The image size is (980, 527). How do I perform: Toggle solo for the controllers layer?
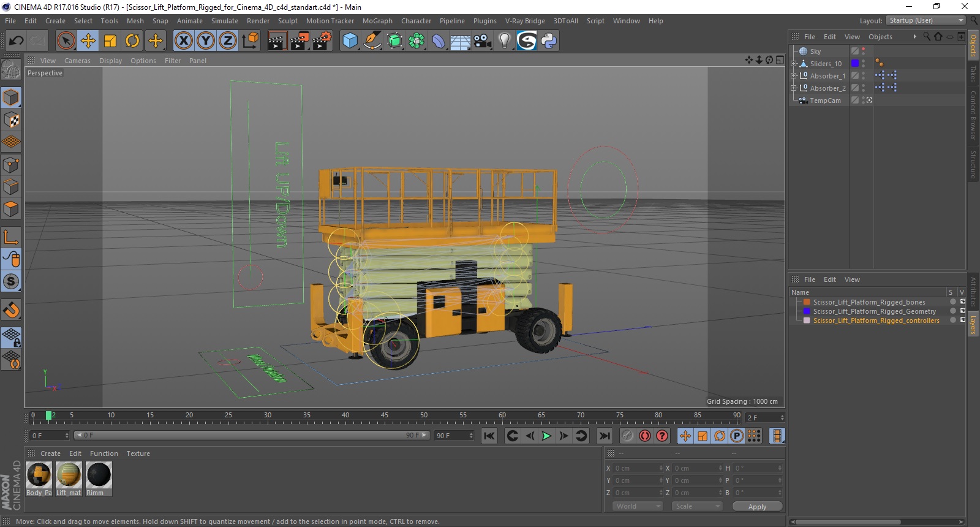point(952,320)
